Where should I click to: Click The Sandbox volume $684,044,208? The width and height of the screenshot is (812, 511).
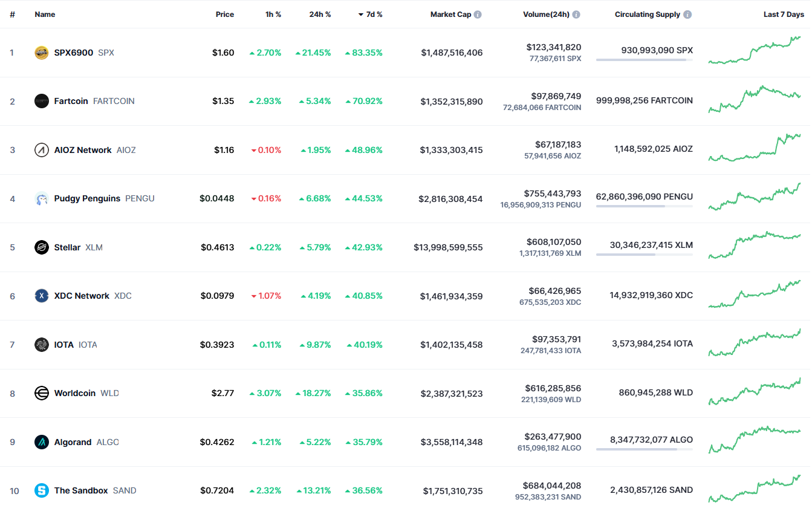pos(553,486)
